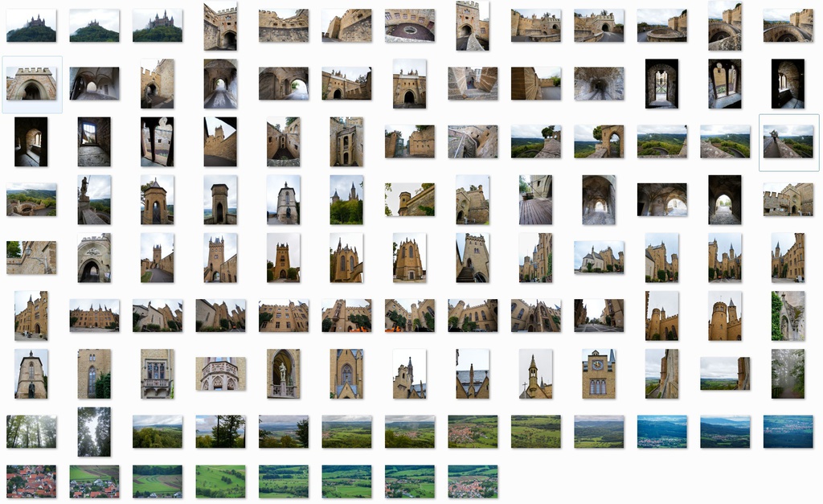Select the small round turret with foliage photo
This screenshot has height=504, width=823.
(409, 200)
